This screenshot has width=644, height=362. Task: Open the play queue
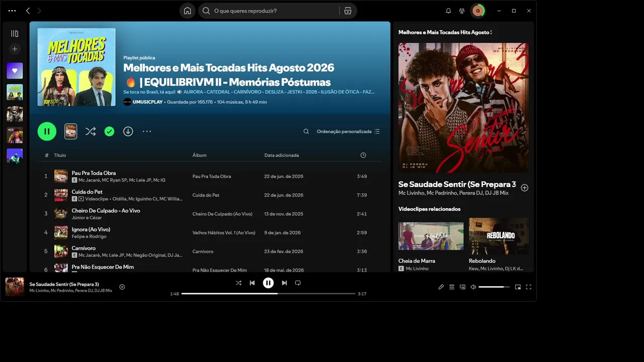(452, 287)
